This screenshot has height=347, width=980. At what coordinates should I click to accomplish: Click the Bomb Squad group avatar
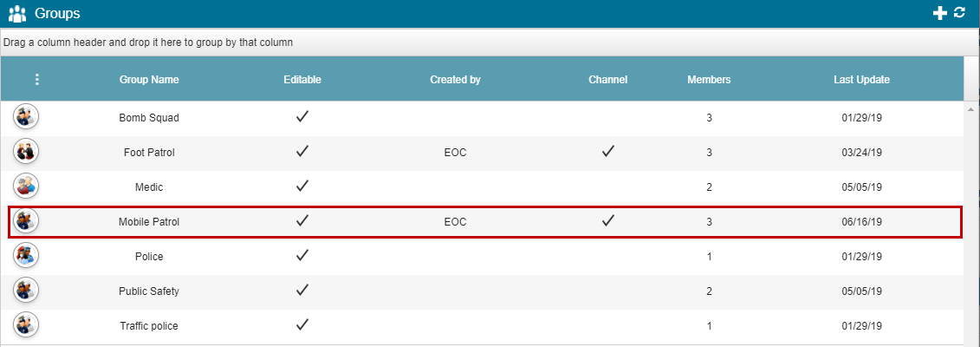[26, 117]
